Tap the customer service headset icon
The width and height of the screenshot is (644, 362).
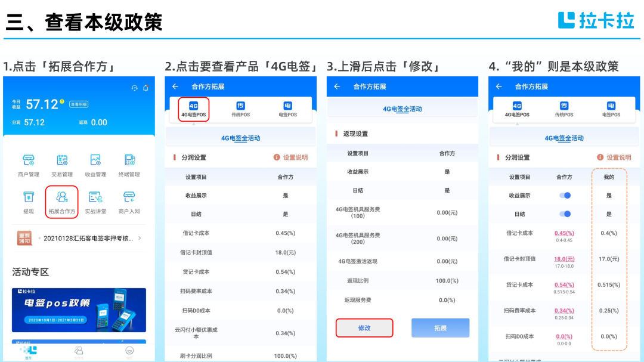tap(134, 88)
